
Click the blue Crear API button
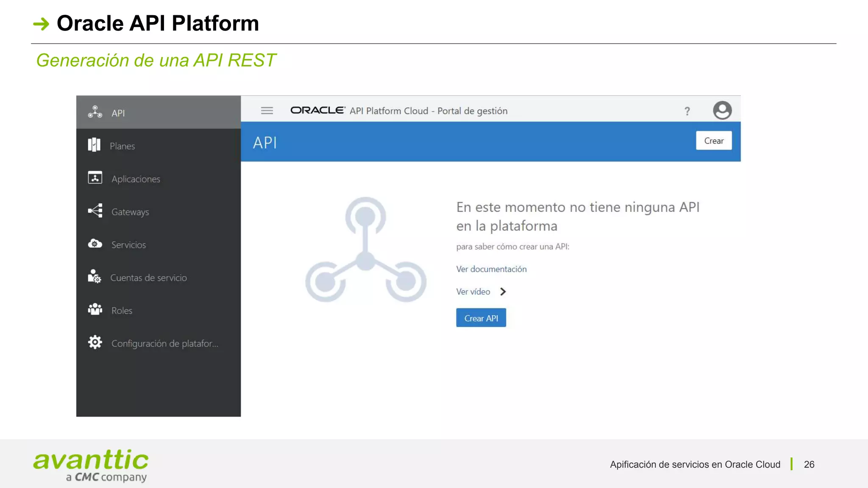[x=481, y=318]
